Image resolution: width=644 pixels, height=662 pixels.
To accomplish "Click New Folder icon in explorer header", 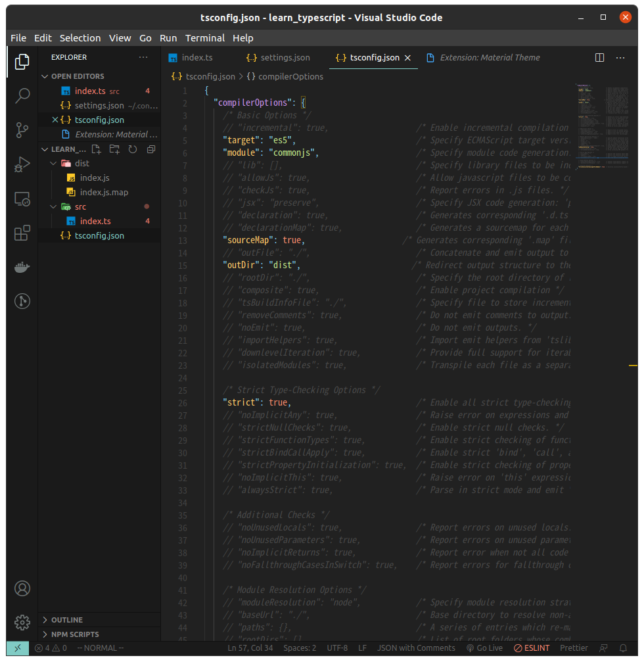I will point(114,149).
